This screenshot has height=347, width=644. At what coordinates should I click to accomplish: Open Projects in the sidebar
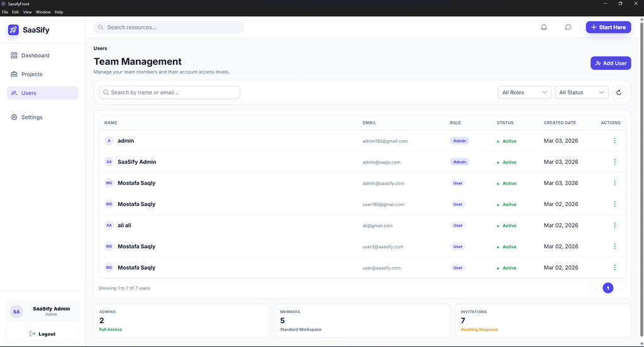click(x=31, y=74)
